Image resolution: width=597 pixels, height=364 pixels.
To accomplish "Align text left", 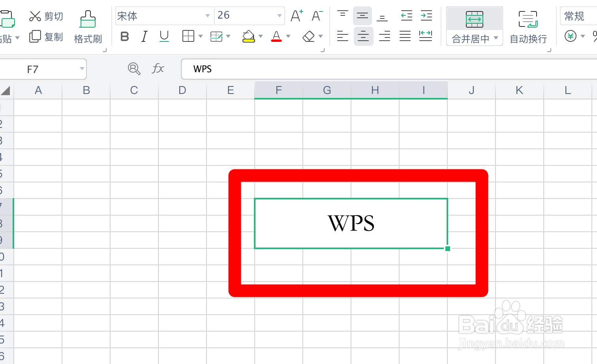I will (x=342, y=36).
